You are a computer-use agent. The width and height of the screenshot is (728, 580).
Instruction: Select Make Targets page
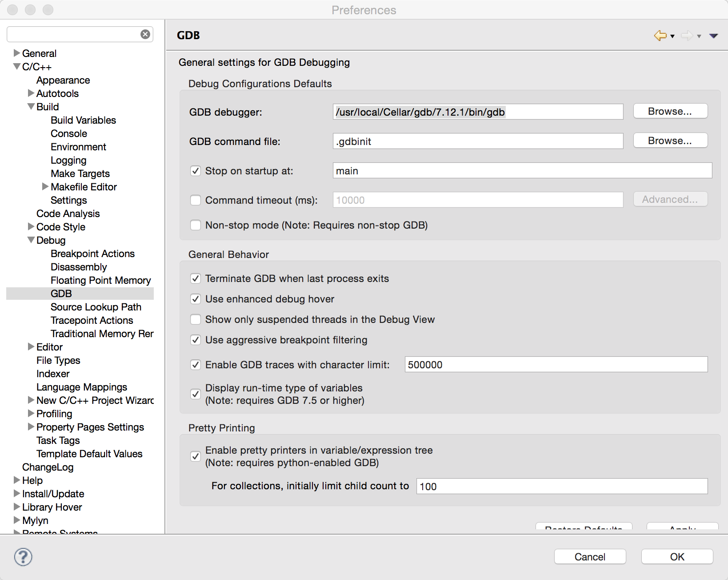[80, 173]
